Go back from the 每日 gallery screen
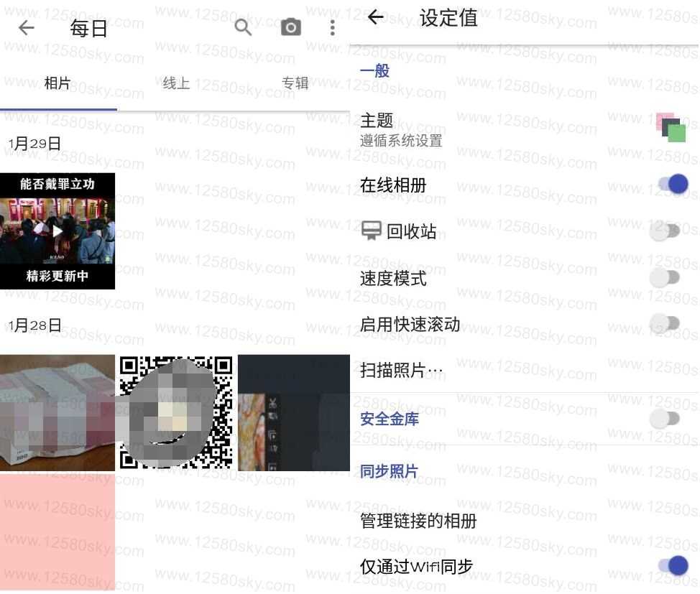 tap(27, 28)
